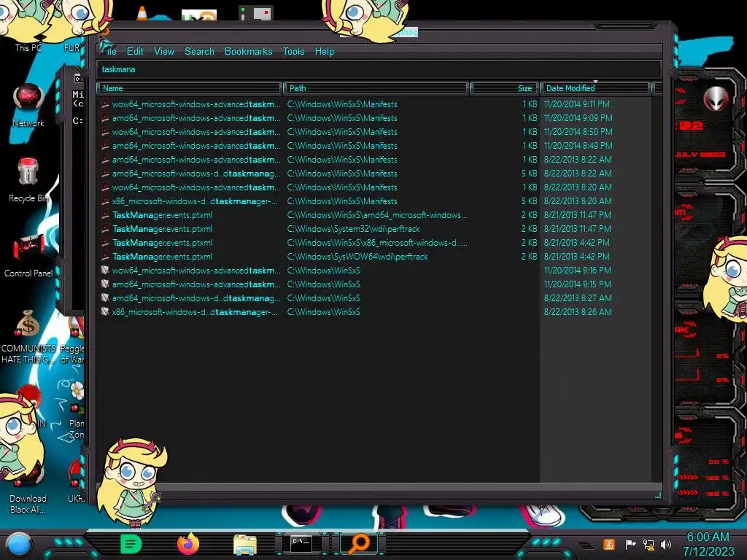The height and width of the screenshot is (560, 747).
Task: Click the VLC cone icon on desktop
Action: click(142, 13)
